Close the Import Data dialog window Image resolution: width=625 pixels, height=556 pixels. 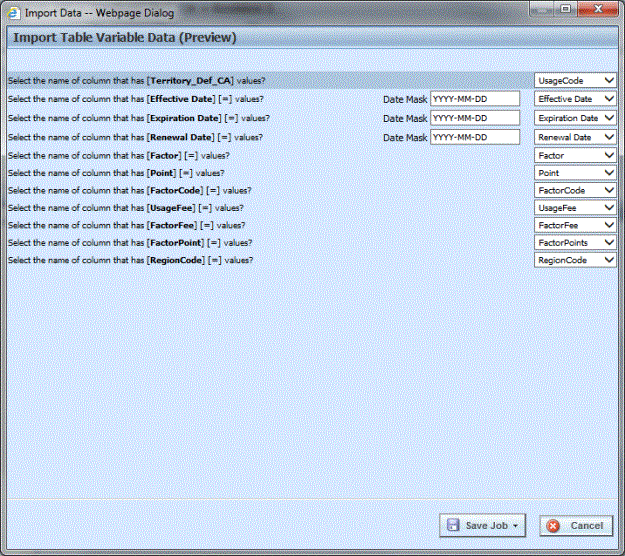pos(598,9)
